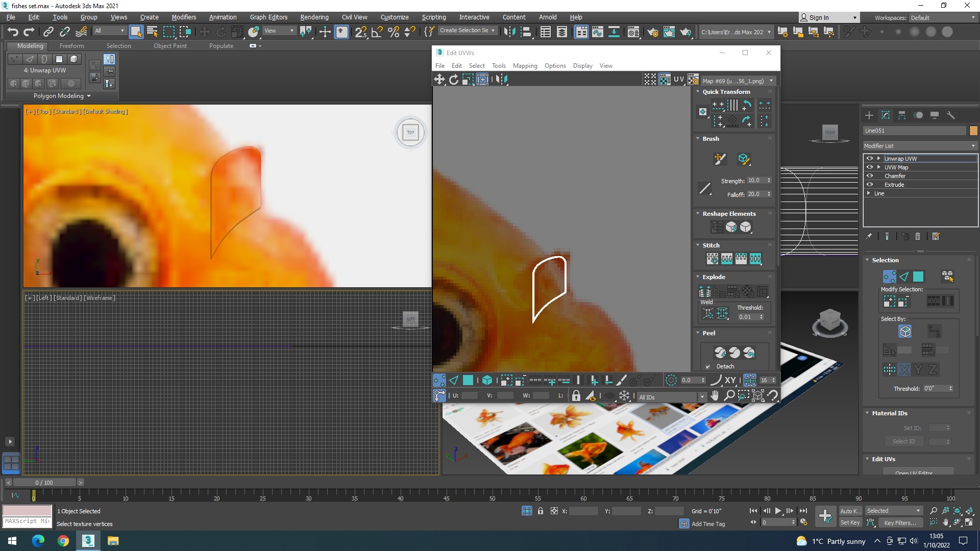Open Chrome from the Windows taskbar
980x551 pixels.
(63, 541)
